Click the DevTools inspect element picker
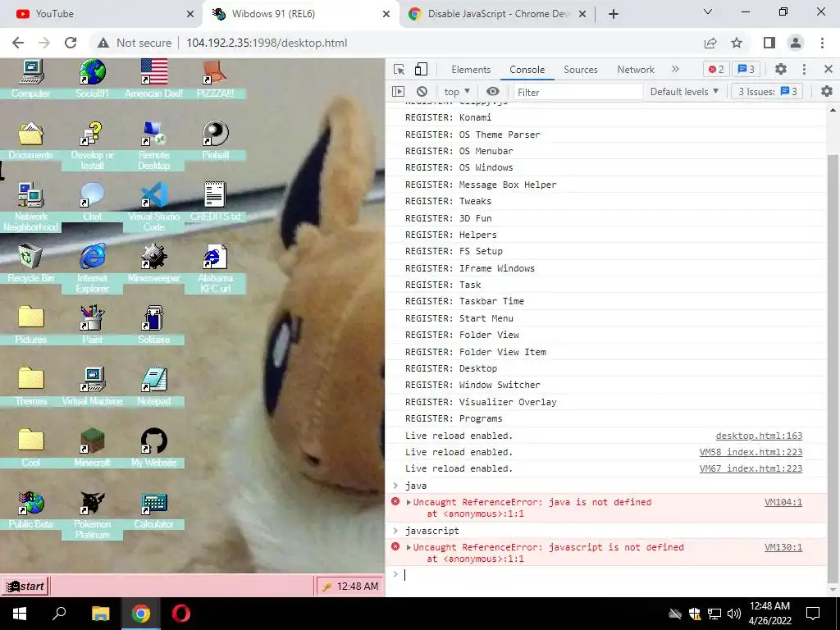This screenshot has height=630, width=840. [x=399, y=69]
